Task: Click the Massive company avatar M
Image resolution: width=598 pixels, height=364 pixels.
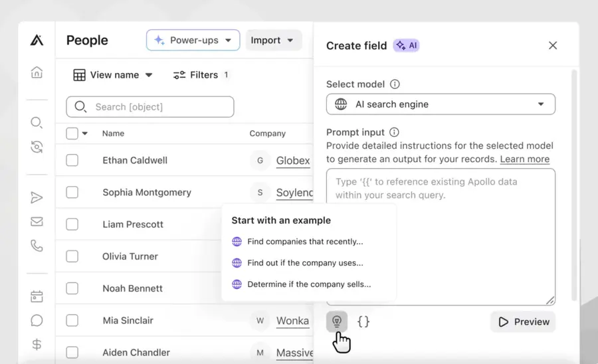Action: (x=260, y=353)
